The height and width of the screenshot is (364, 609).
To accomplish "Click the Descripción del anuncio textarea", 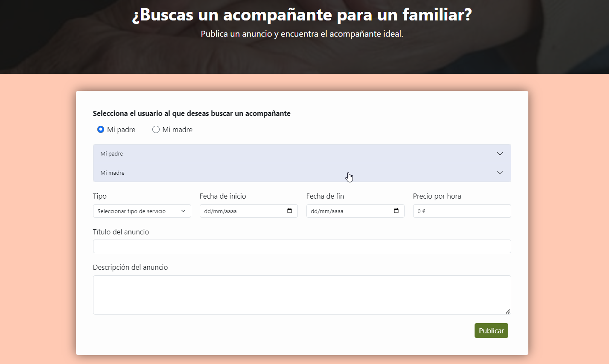I will pos(302,295).
